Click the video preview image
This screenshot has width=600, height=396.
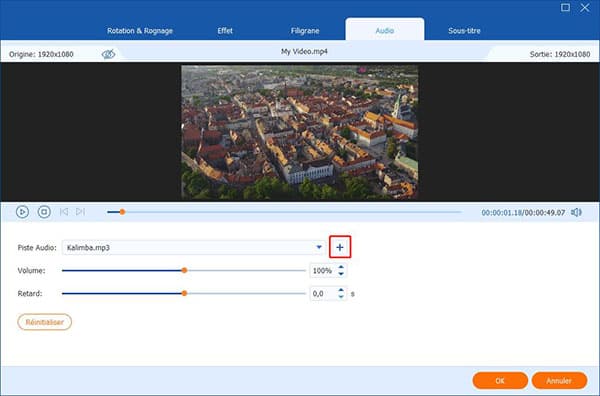(300, 132)
